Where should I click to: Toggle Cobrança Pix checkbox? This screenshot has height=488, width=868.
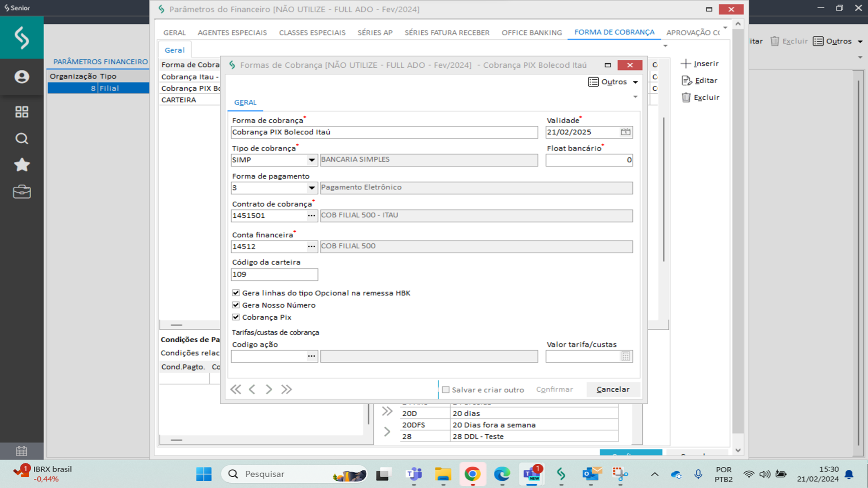[236, 317]
